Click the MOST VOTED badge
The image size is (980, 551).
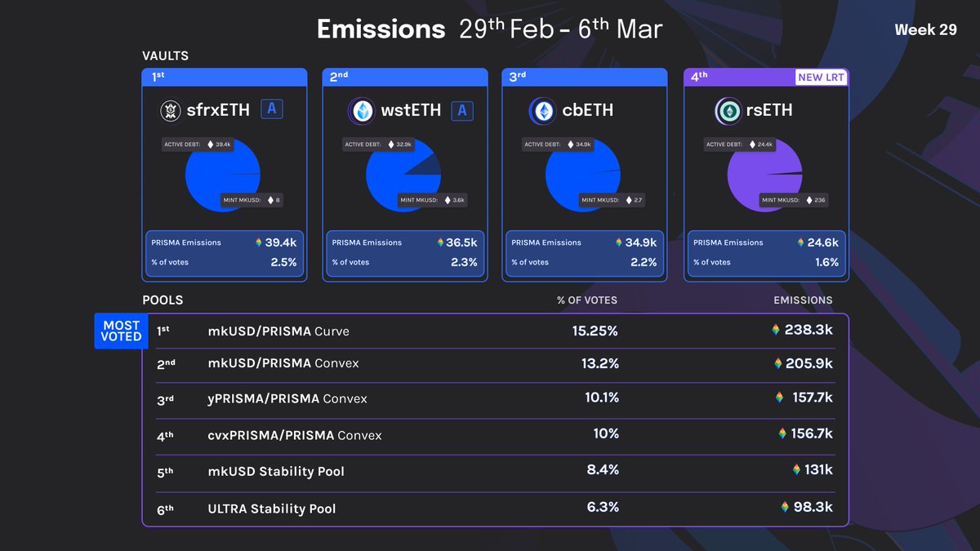(x=121, y=331)
